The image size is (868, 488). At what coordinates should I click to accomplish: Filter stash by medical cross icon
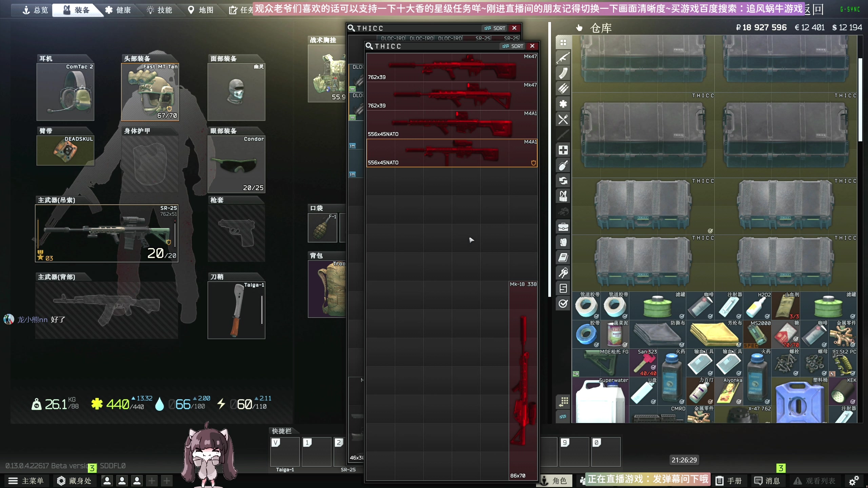click(x=563, y=150)
